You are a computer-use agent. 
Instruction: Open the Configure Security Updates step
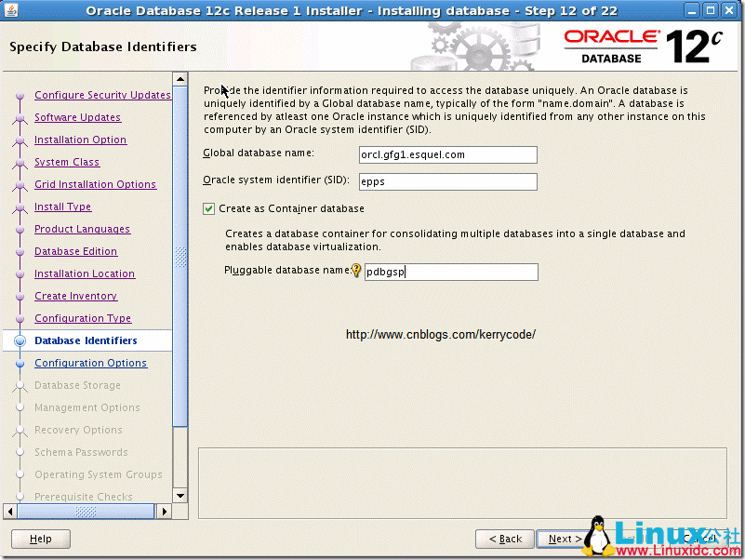pyautogui.click(x=102, y=95)
